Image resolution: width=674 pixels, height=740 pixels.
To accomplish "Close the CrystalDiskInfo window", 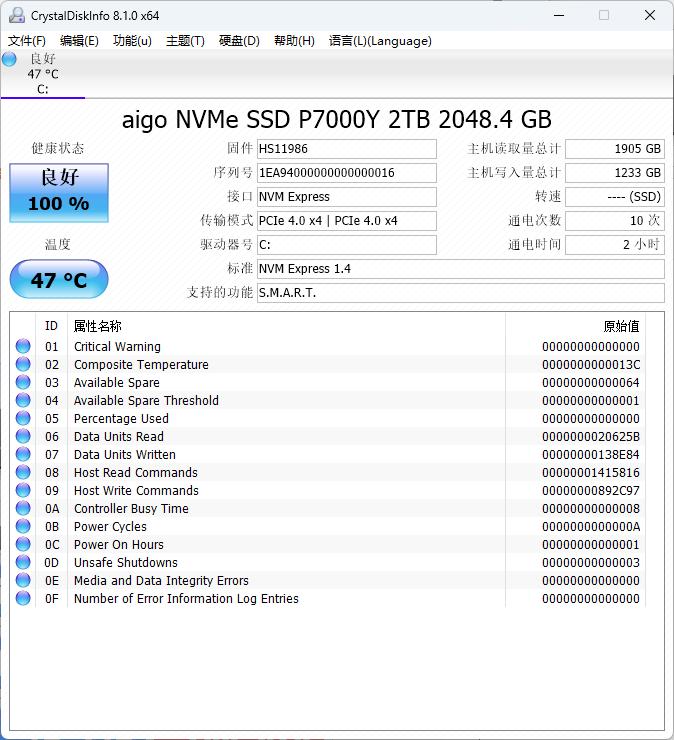I will pyautogui.click(x=650, y=15).
